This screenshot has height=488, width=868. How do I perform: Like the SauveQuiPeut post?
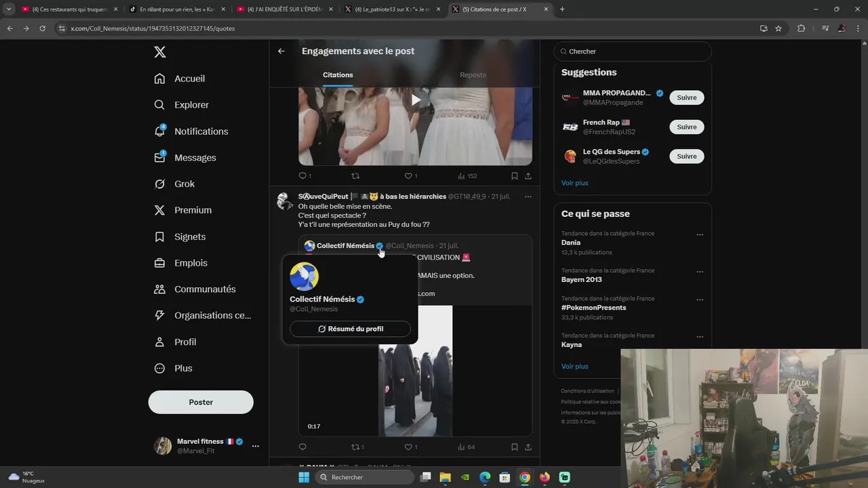tap(408, 447)
